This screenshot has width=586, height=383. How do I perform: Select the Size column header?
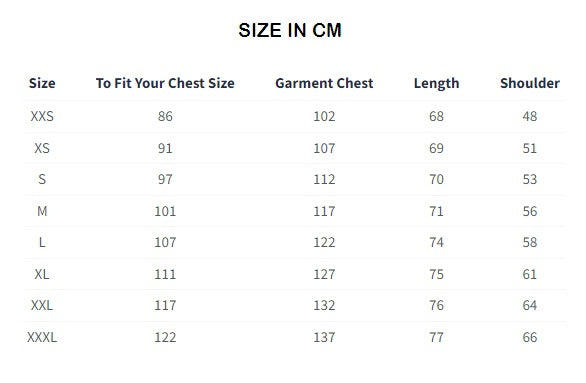pos(42,83)
